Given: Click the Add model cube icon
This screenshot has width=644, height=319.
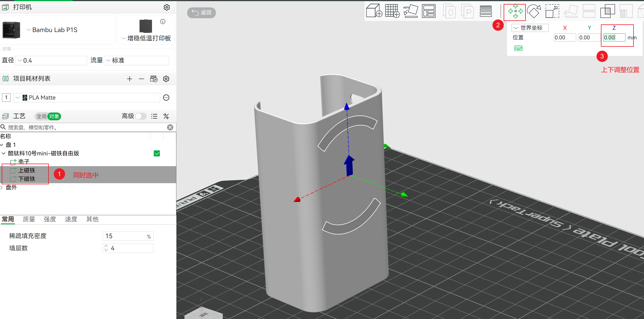Looking at the screenshot, I should pos(374,11).
